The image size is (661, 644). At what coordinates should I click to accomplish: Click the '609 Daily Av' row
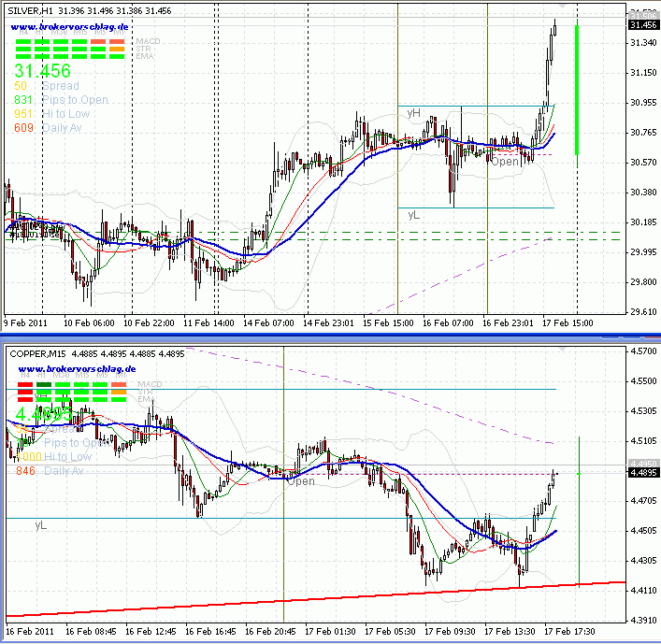point(48,128)
